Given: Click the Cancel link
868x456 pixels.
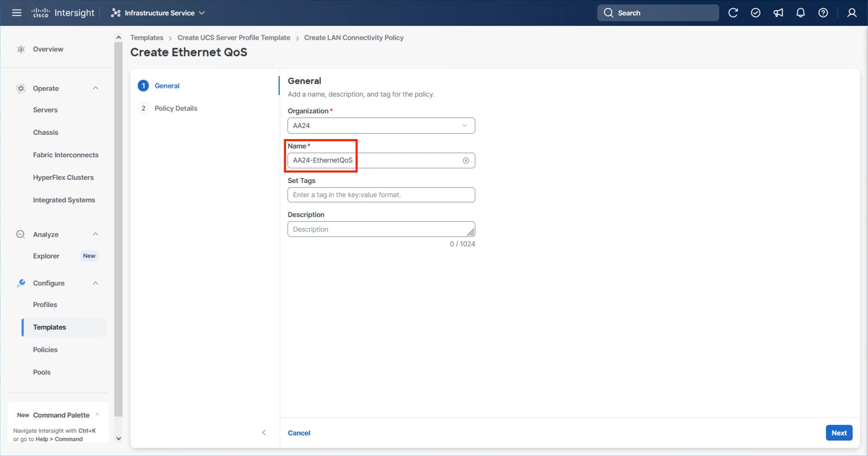Looking at the screenshot, I should pyautogui.click(x=299, y=433).
